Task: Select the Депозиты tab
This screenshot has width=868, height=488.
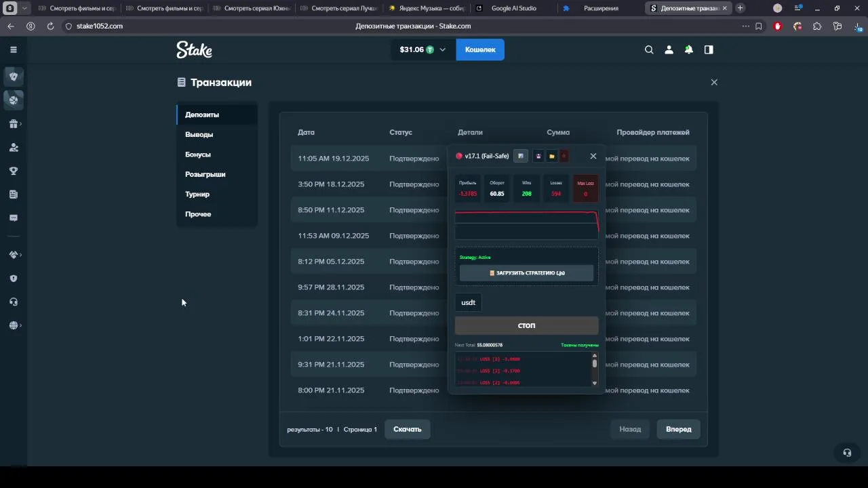Action: tap(217, 115)
